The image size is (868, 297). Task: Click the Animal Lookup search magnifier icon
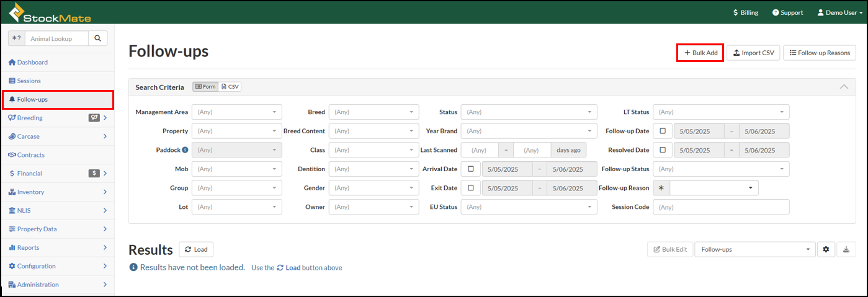[x=97, y=38]
